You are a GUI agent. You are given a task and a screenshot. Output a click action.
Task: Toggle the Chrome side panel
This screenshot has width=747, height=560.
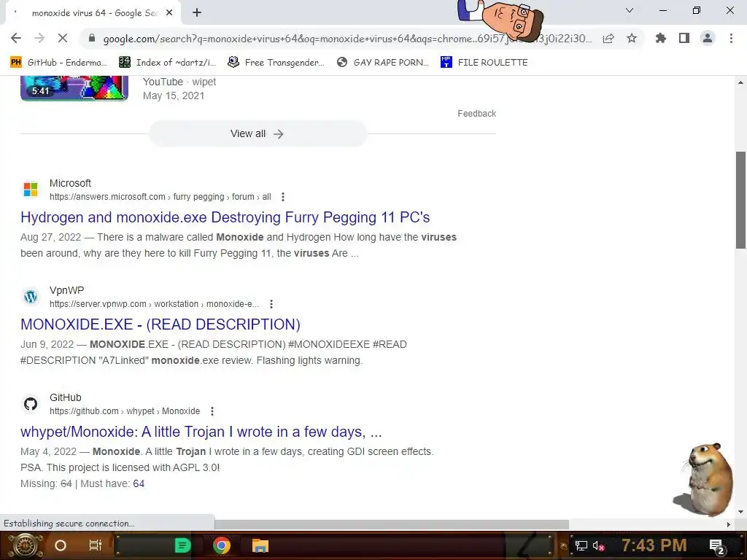point(684,38)
